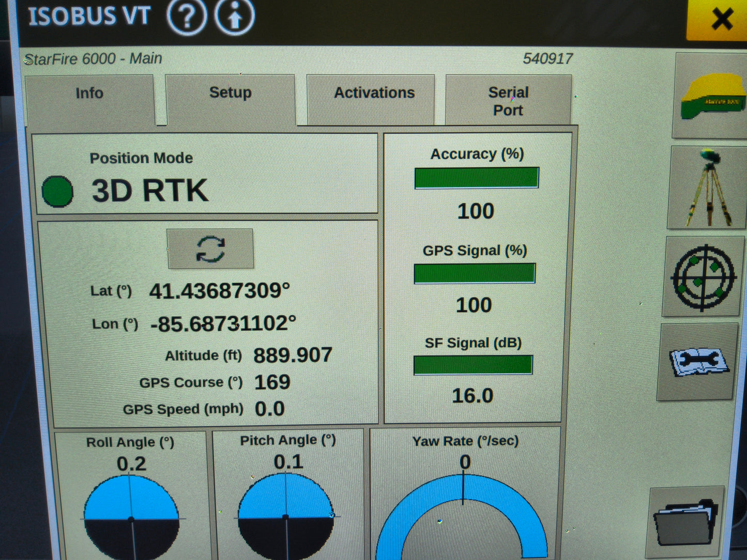Viewport: 747px width, 560px height.
Task: Open the ISOBUS VT help question mark
Action: point(187,16)
